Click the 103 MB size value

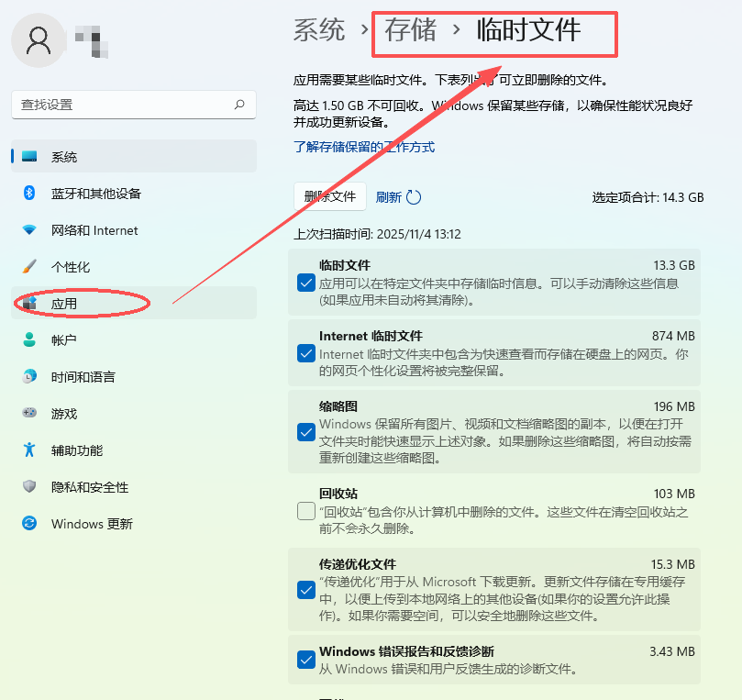[x=674, y=494]
